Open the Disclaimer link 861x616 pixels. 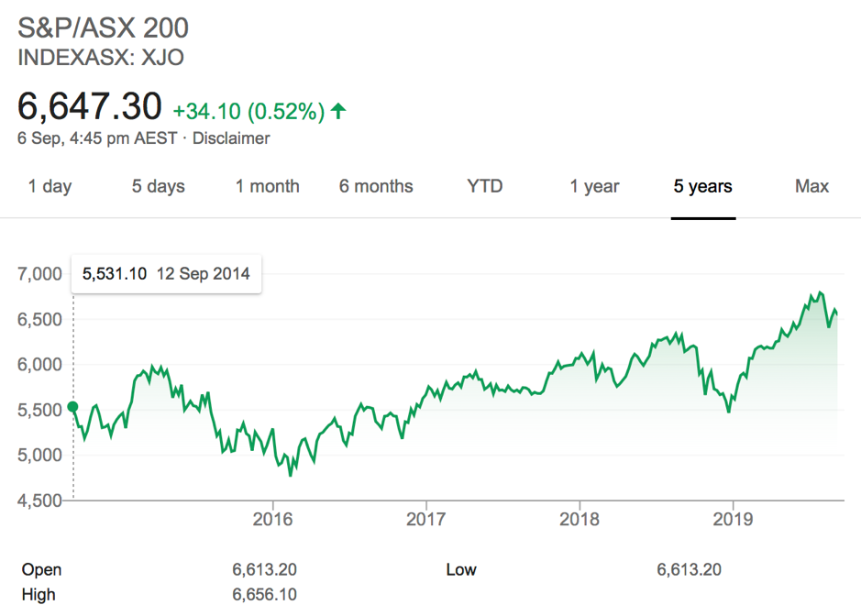231,138
